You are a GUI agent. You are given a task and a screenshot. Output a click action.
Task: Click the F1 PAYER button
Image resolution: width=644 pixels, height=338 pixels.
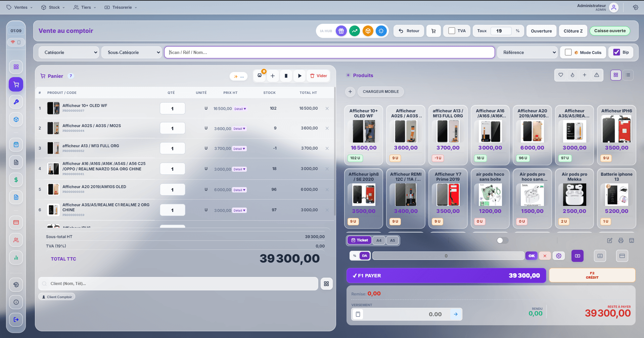coord(446,276)
